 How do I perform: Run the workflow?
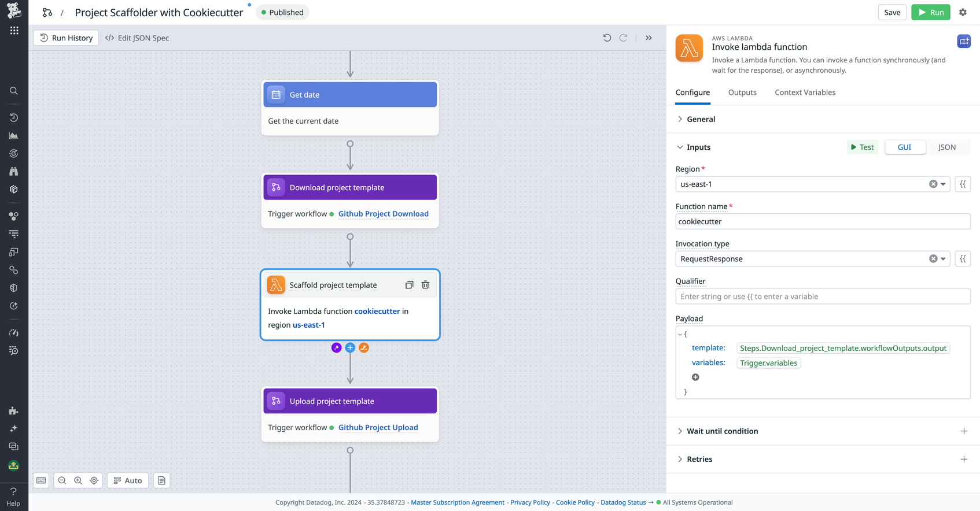pyautogui.click(x=930, y=12)
